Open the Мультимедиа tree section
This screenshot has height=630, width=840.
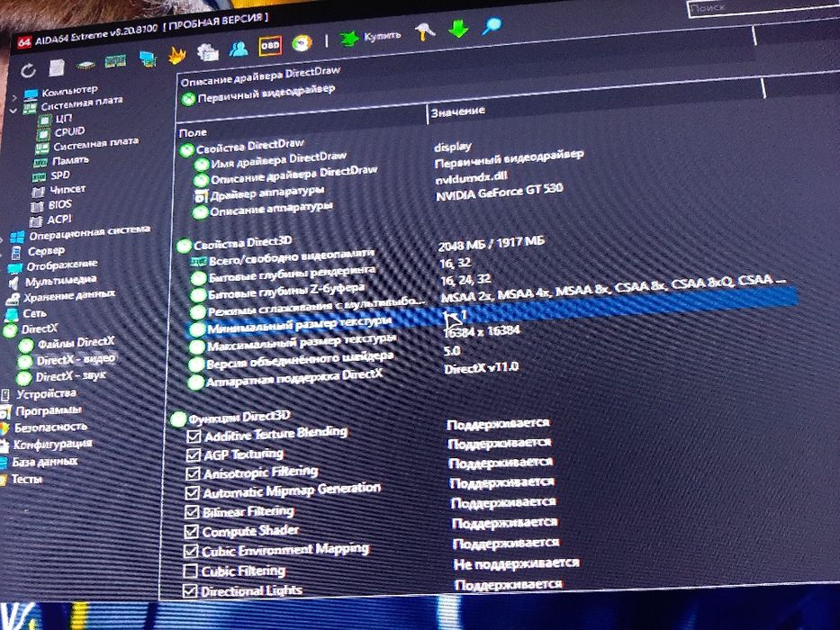[60, 281]
